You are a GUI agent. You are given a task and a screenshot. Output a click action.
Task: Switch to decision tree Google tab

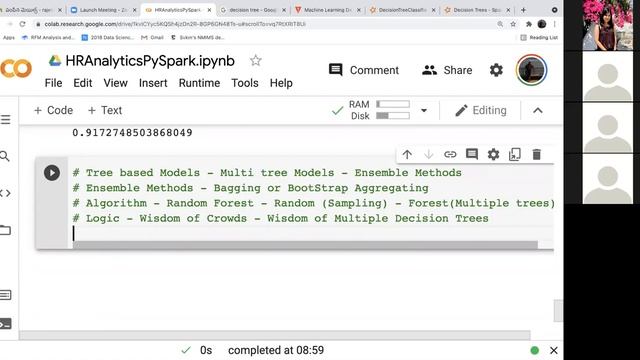(253, 10)
